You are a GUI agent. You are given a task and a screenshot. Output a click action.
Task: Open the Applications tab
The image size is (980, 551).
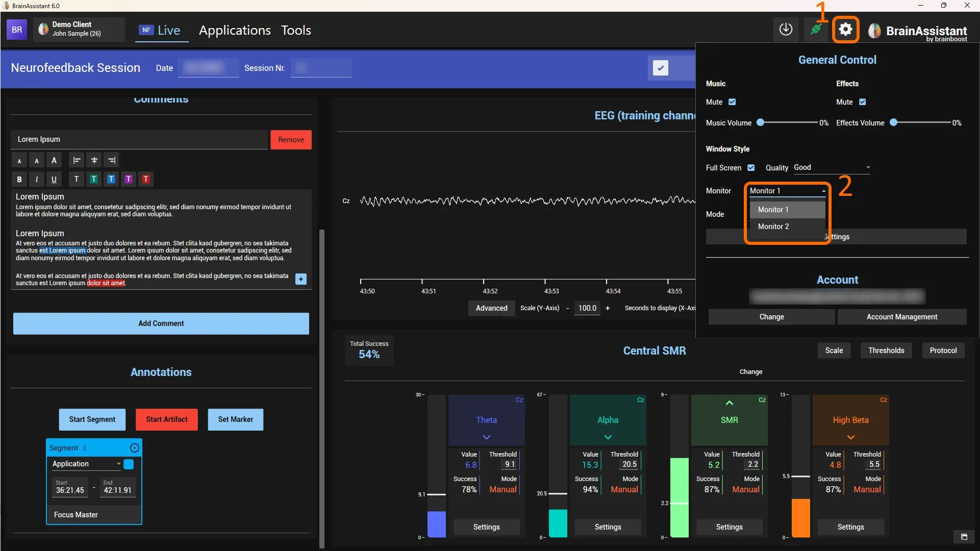pos(235,30)
